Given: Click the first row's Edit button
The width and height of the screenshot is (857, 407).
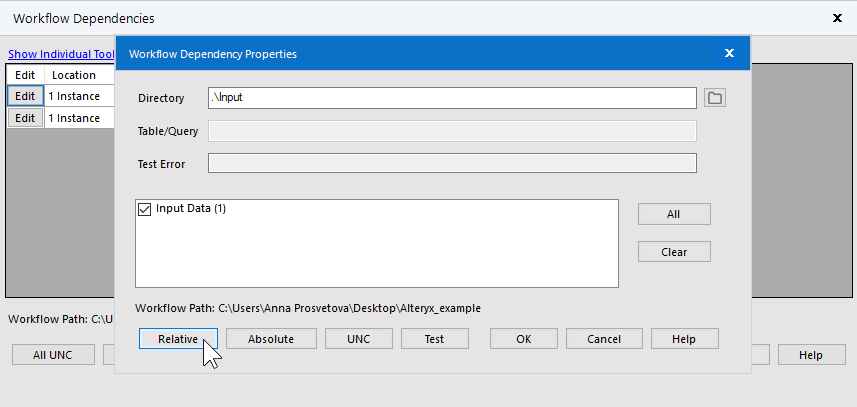Looking at the screenshot, I should (25, 96).
